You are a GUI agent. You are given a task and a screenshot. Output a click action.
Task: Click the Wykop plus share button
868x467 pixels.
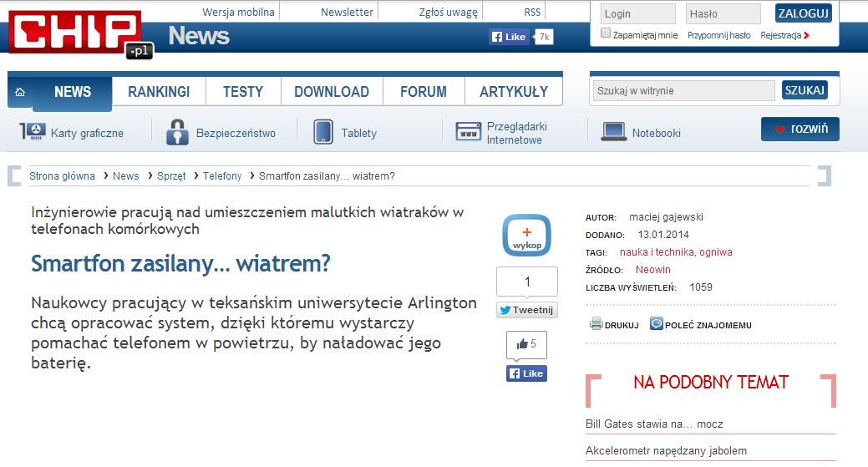(x=526, y=236)
